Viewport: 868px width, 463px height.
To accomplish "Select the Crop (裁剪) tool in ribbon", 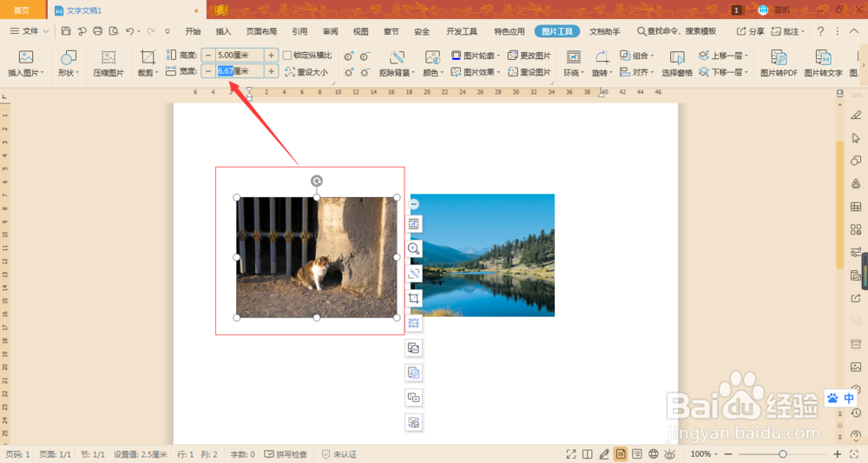I will (x=148, y=63).
